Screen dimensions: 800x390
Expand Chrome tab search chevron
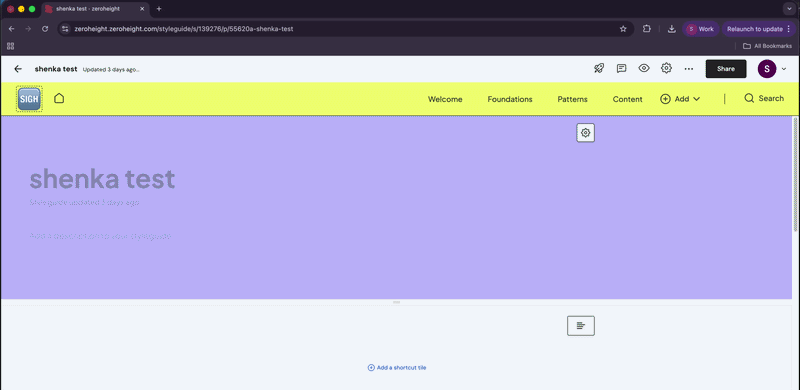pos(789,9)
